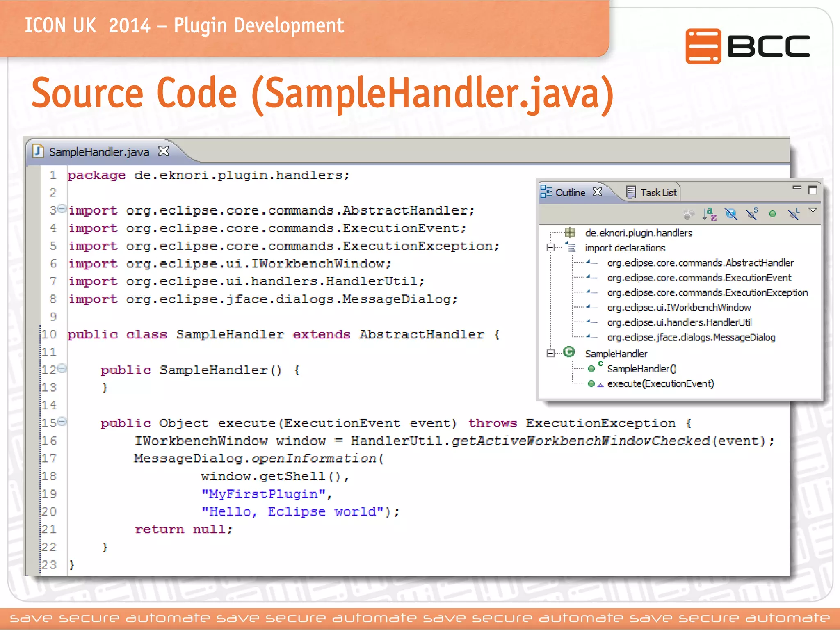Click the "MyFirstPlugin" string literal
840x630 pixels.
pos(263,494)
